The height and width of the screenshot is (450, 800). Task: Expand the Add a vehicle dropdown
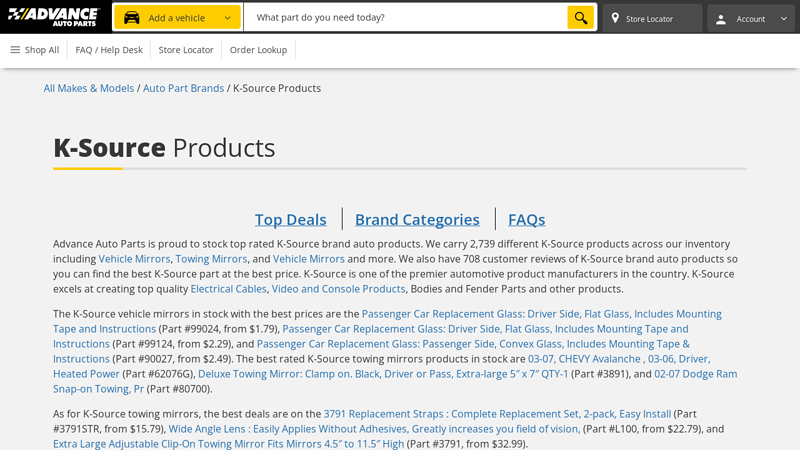227,18
